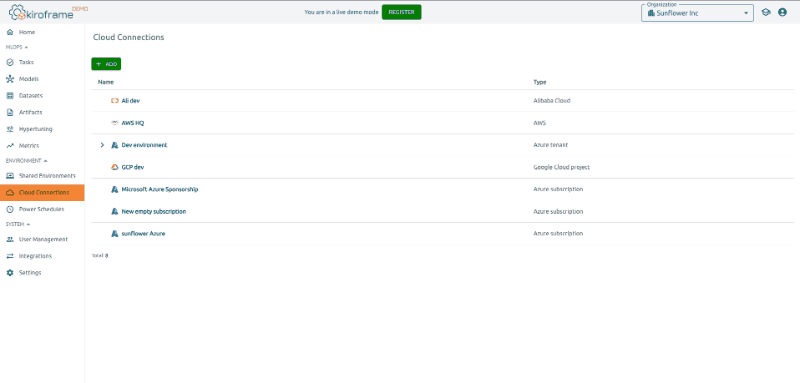Click the Google Cloud icon beside GCP dev
The height and width of the screenshot is (383, 800).
(x=114, y=167)
